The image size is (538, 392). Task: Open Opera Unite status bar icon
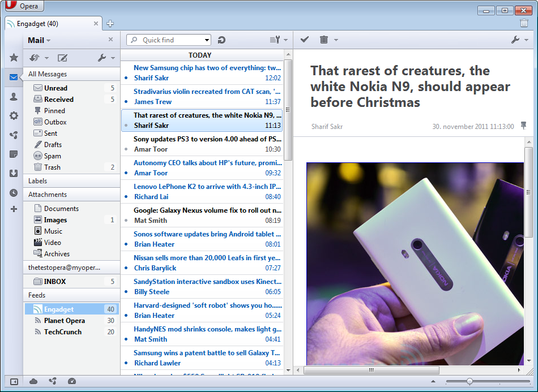53,381
